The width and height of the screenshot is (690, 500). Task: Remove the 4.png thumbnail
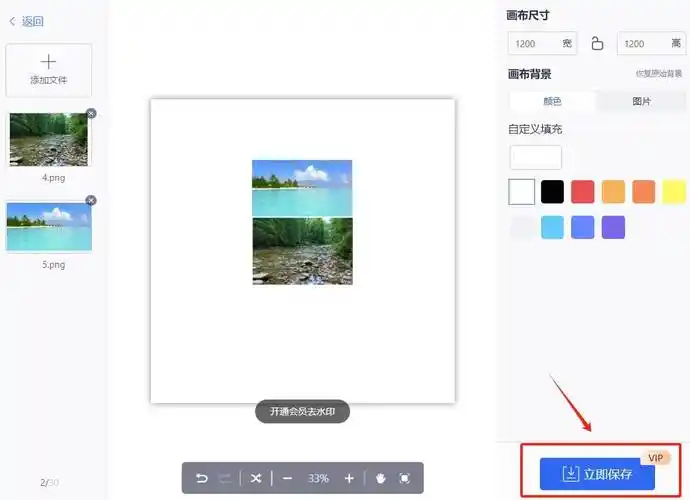(91, 114)
